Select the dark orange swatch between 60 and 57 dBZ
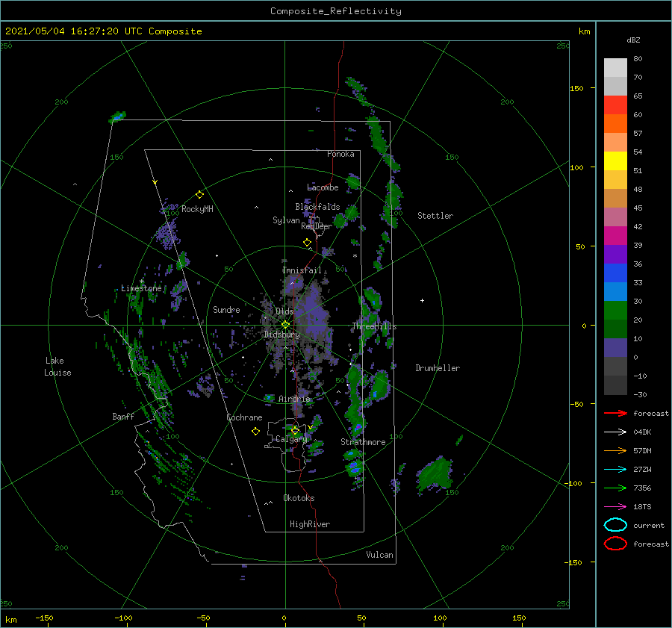Image resolution: width=672 pixels, height=628 pixels. point(615,124)
